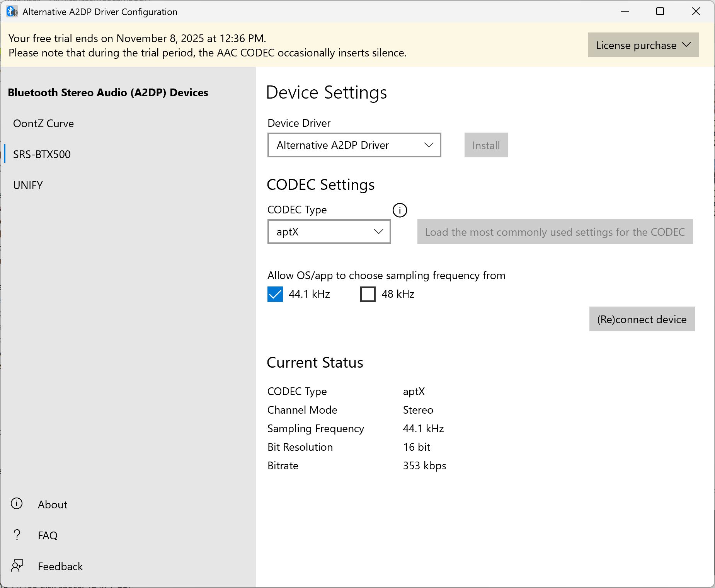Enable the 48 kHz sampling frequency
The image size is (715, 588).
pos(368,294)
